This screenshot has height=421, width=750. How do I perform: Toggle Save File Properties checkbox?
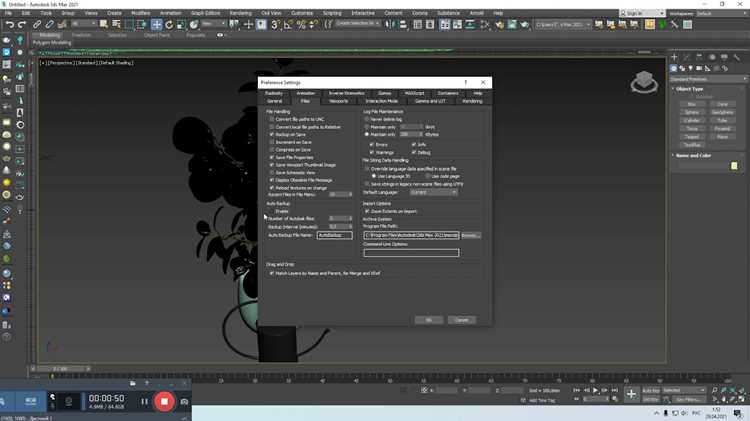(272, 157)
